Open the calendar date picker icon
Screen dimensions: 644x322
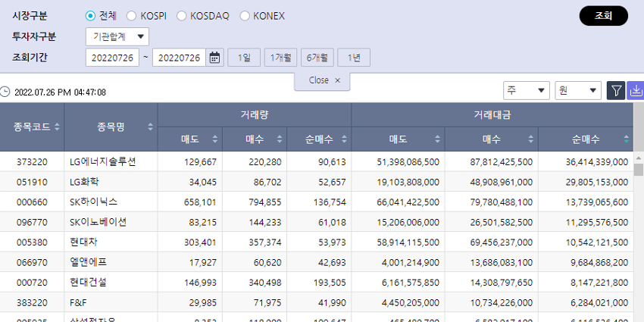pyautogui.click(x=215, y=58)
